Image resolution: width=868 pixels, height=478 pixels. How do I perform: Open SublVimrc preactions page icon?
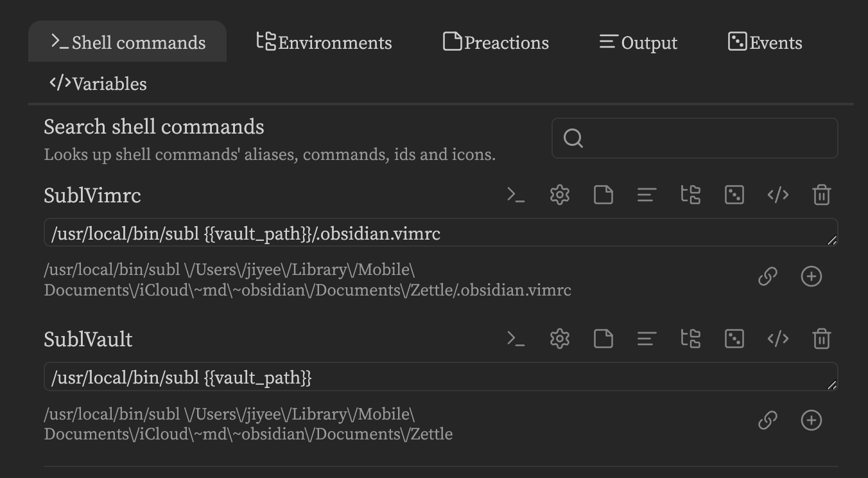click(x=603, y=195)
